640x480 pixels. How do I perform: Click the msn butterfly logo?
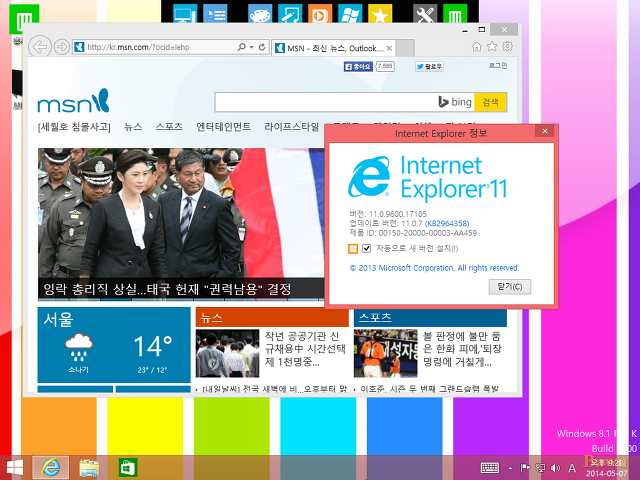[73, 101]
